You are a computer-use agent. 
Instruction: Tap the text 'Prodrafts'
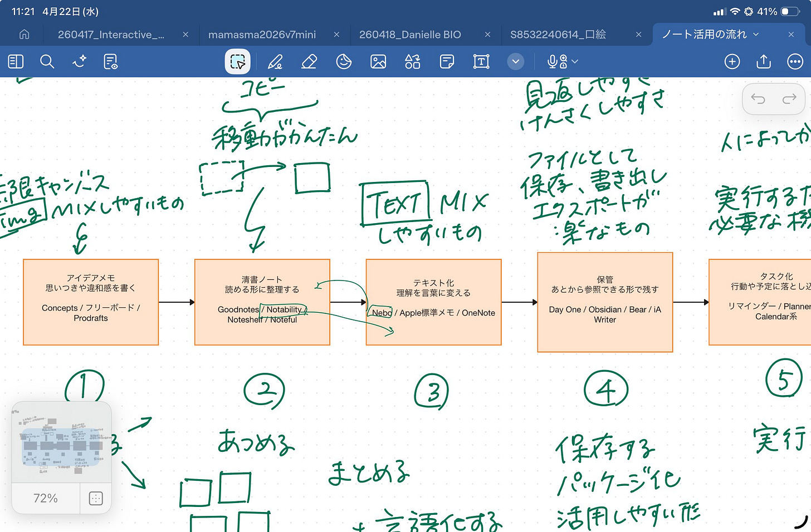pos(91,318)
